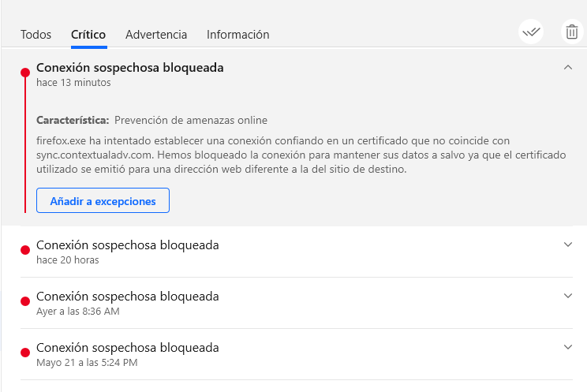Open the Advertencia tab
587x392 pixels.
(x=156, y=35)
